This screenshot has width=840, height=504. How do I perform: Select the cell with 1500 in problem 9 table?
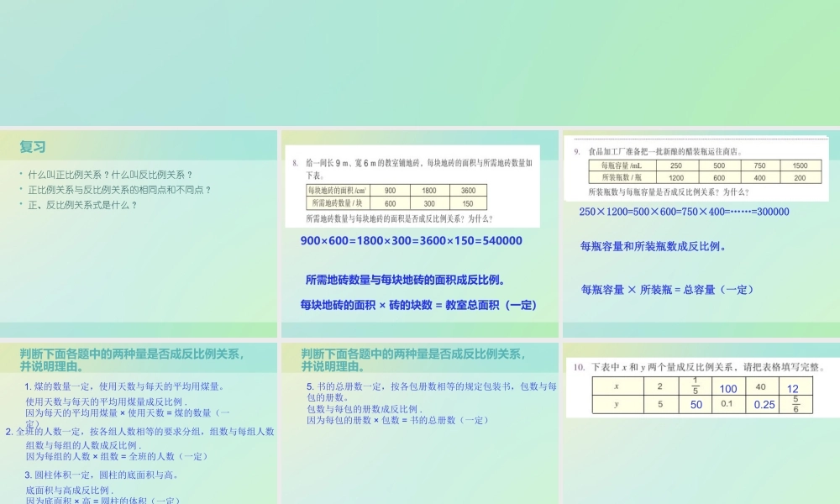[x=800, y=165]
